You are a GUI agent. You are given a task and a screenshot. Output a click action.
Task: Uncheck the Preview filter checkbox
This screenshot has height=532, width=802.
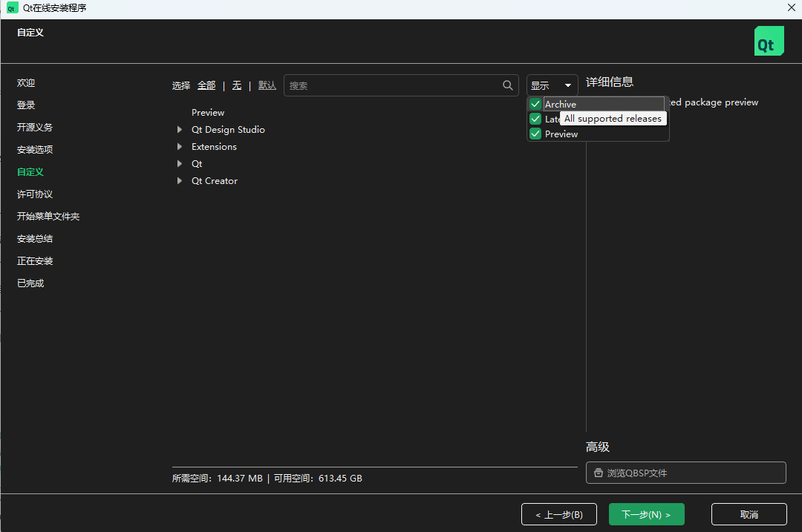tap(535, 134)
